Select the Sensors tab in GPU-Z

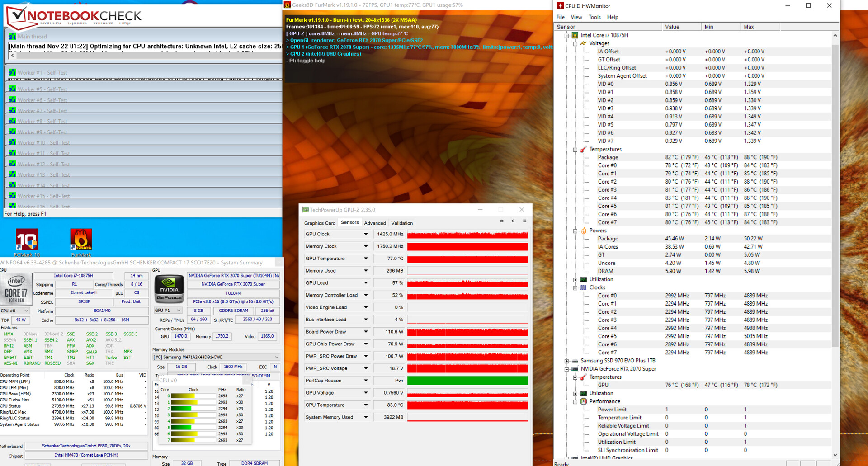pos(349,223)
